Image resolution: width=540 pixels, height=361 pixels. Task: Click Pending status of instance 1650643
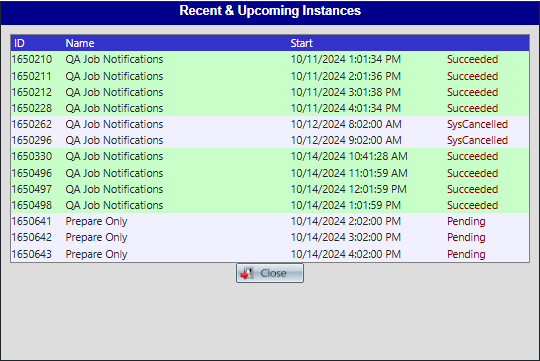click(x=466, y=254)
